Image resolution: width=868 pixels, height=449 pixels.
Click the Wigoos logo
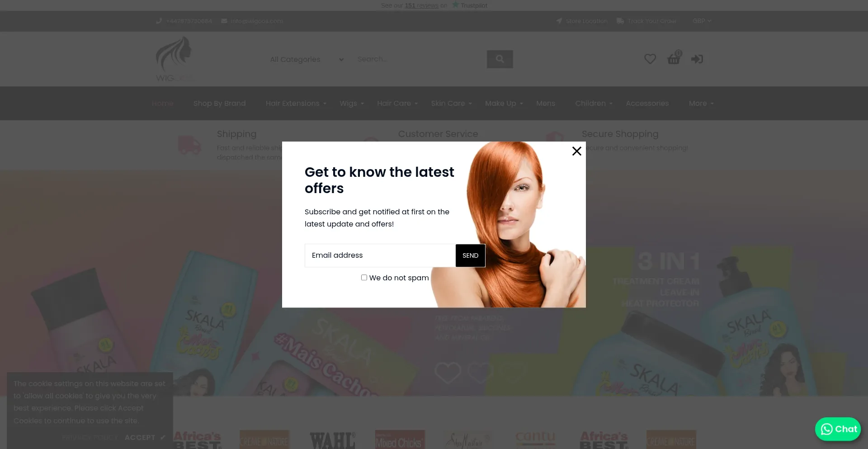(175, 59)
